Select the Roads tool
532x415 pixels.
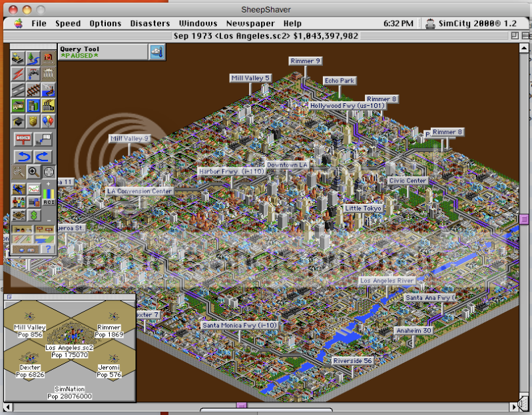coord(17,89)
